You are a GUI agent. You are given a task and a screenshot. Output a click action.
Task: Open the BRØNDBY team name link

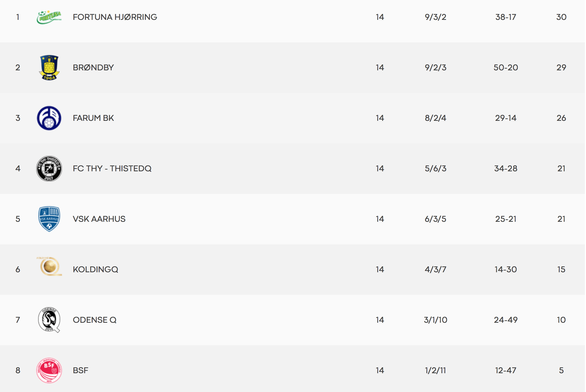click(93, 68)
